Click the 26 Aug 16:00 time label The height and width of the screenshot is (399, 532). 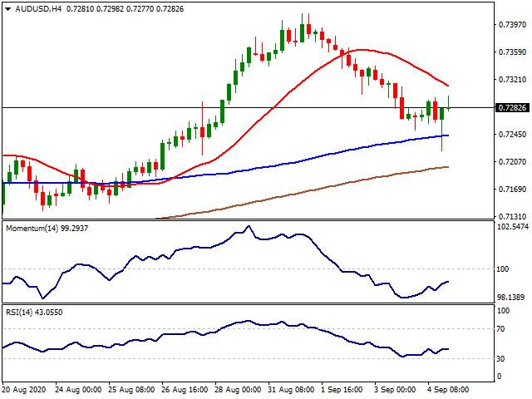click(185, 390)
